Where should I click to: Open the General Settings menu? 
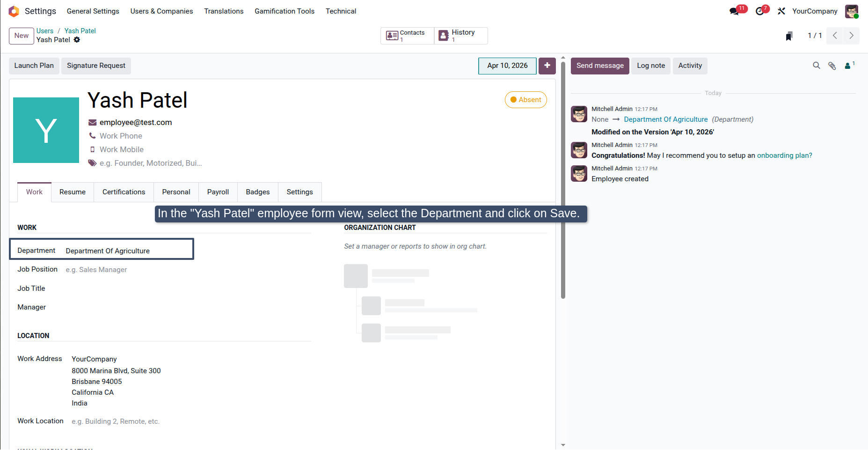click(x=93, y=11)
